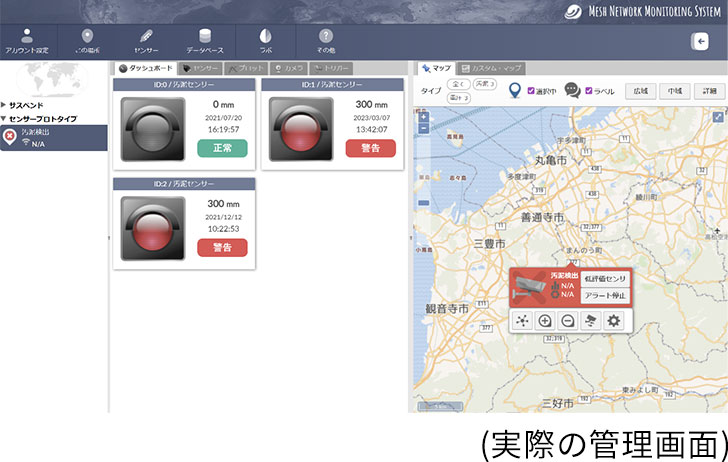Open the gear settings icon in map popup
Image resolution: width=728 pixels, height=462 pixels.
[x=614, y=321]
